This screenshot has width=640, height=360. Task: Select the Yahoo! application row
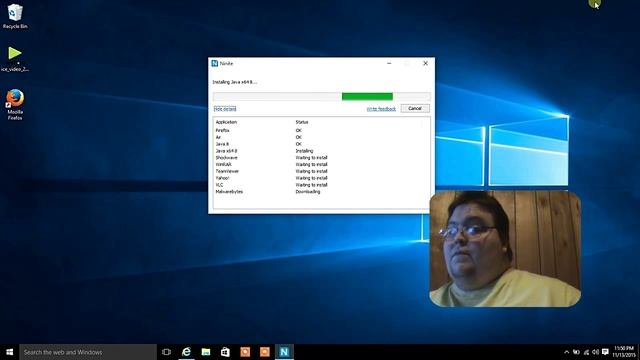[321, 178]
